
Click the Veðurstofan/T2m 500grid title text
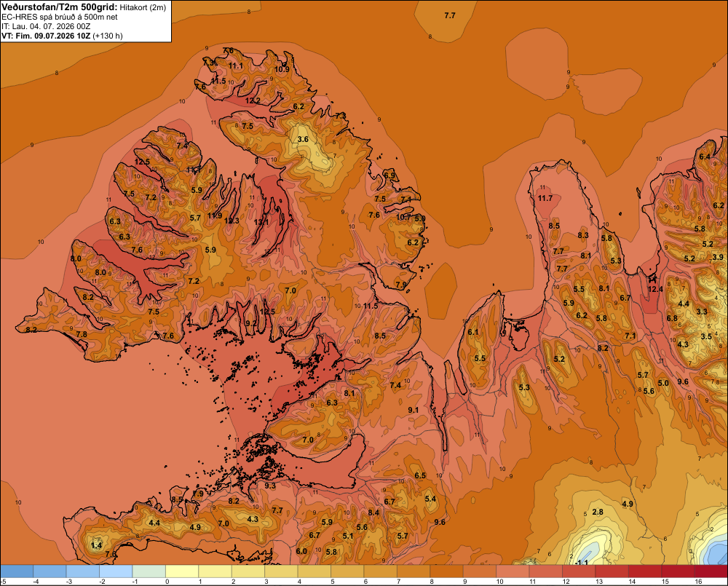coord(60,7)
